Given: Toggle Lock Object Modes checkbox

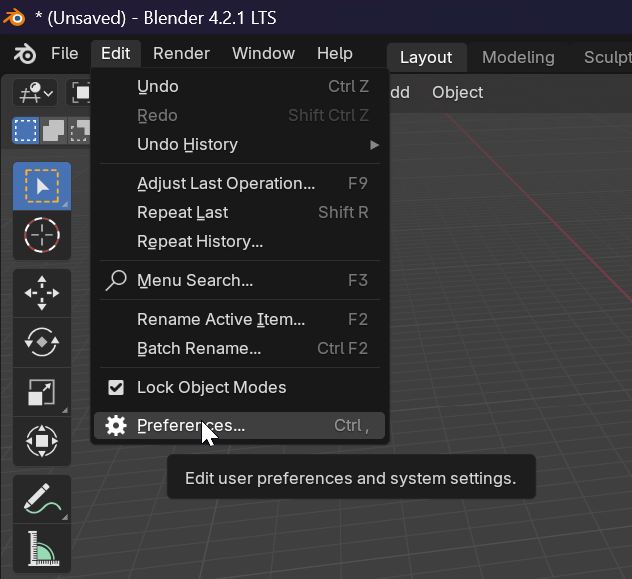Looking at the screenshot, I should point(116,388).
